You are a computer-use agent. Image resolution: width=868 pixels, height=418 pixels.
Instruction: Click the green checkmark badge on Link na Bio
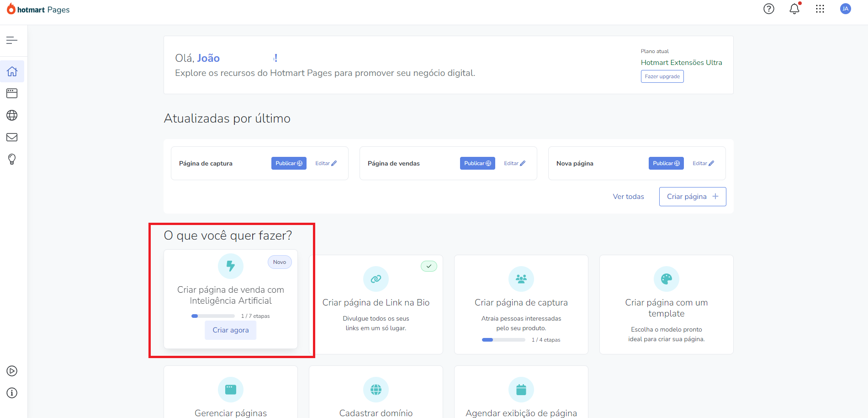[429, 266]
